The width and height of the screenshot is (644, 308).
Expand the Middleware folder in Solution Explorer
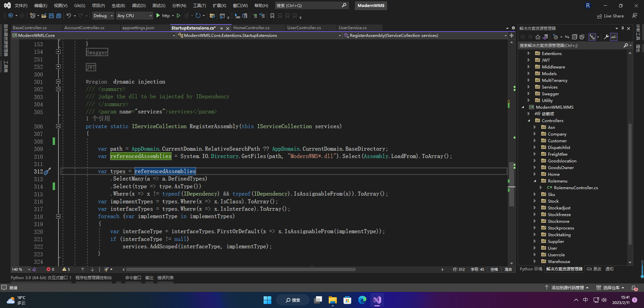(x=528, y=67)
